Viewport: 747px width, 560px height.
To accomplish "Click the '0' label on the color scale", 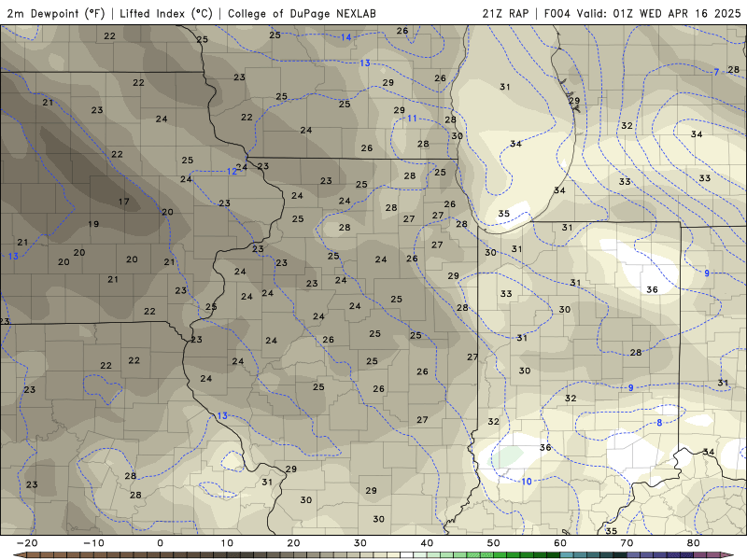I will click(160, 543).
